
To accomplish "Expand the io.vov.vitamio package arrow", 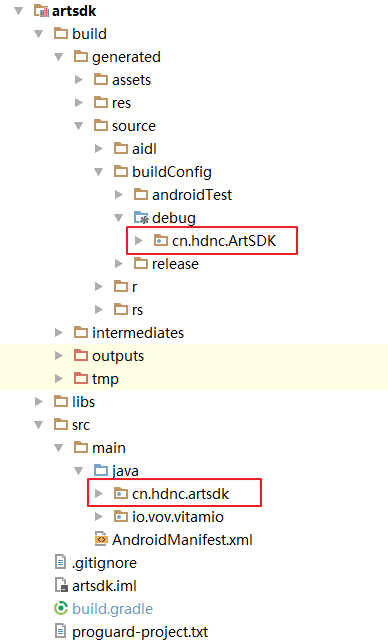I will 99,516.
